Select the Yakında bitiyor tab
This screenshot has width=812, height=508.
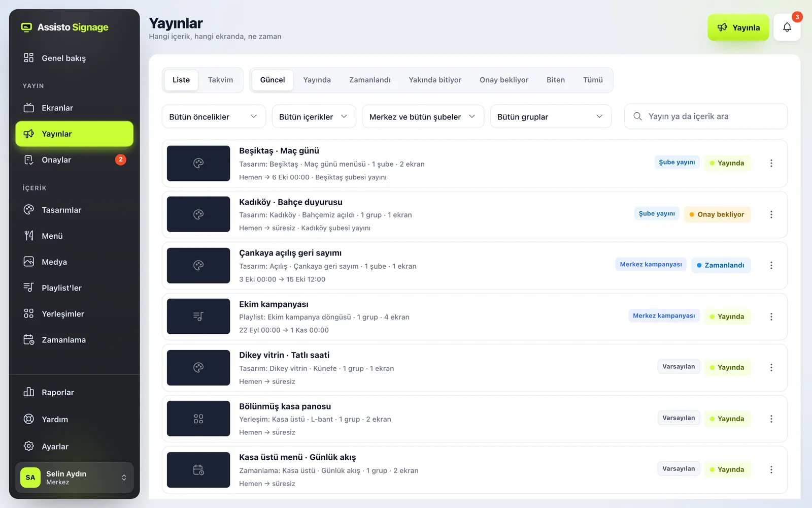point(435,80)
